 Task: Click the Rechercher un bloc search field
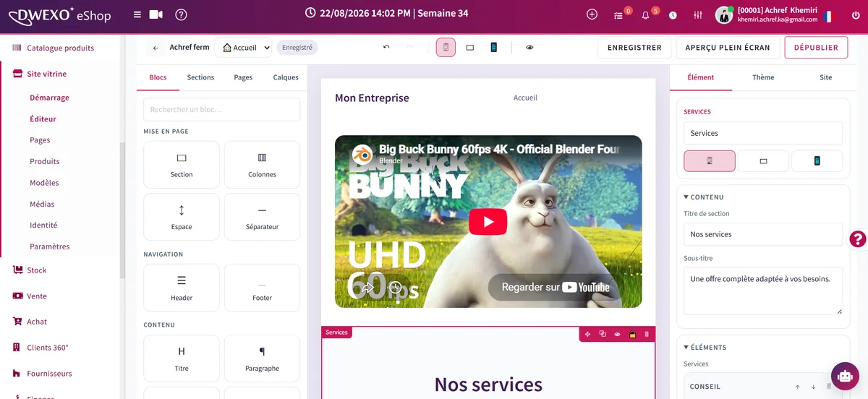tap(222, 110)
